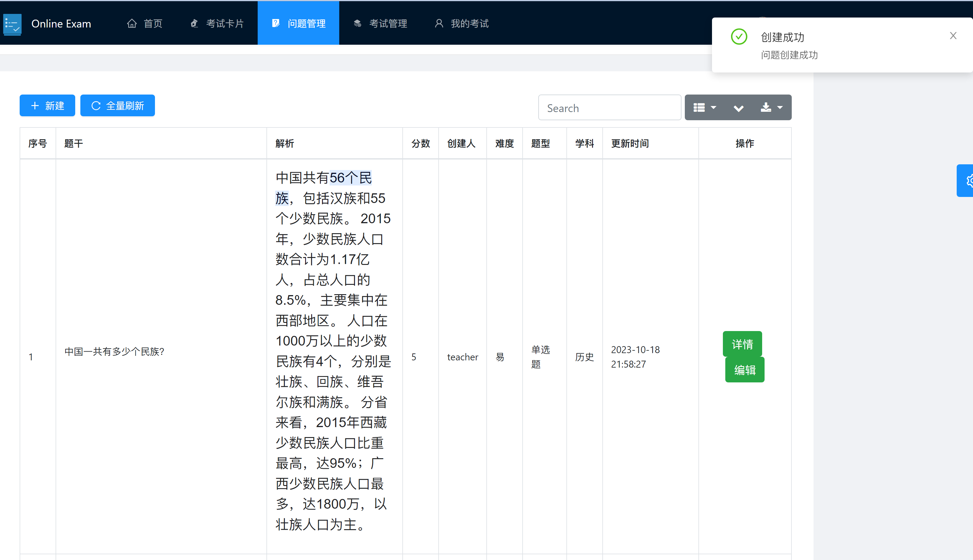Open the export download dropdown

point(771,107)
